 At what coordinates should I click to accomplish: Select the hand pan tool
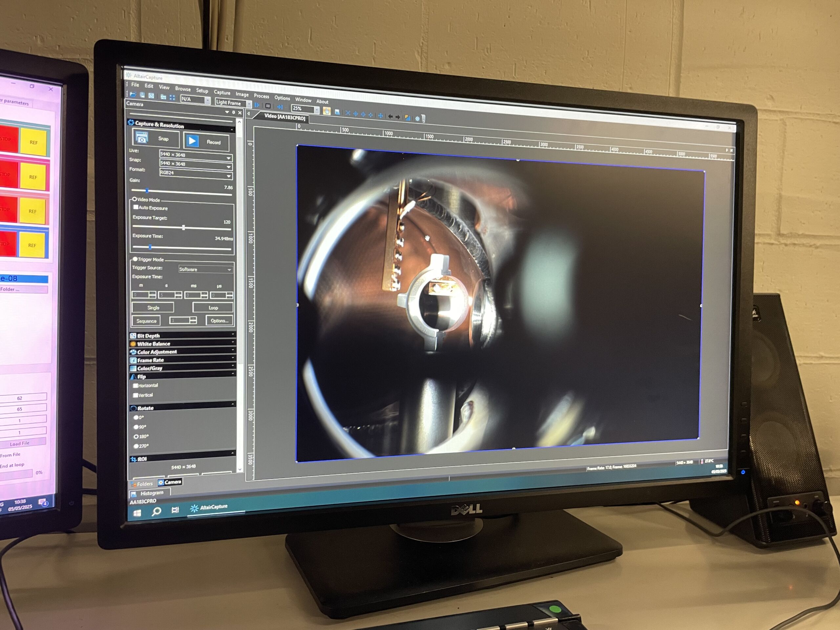tap(326, 111)
